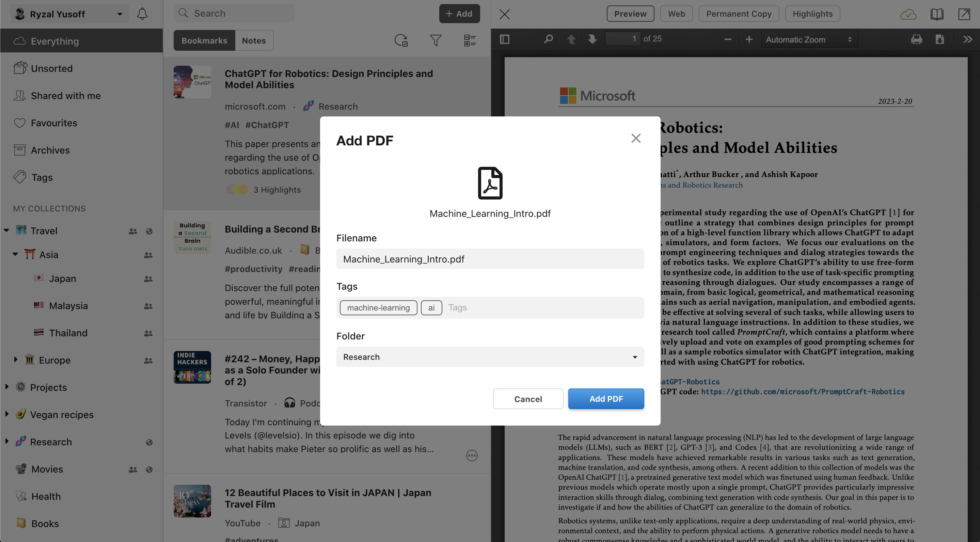Viewport: 980px width, 542px height.
Task: Open PDF viewer more tools chevrons
Action: point(967,39)
